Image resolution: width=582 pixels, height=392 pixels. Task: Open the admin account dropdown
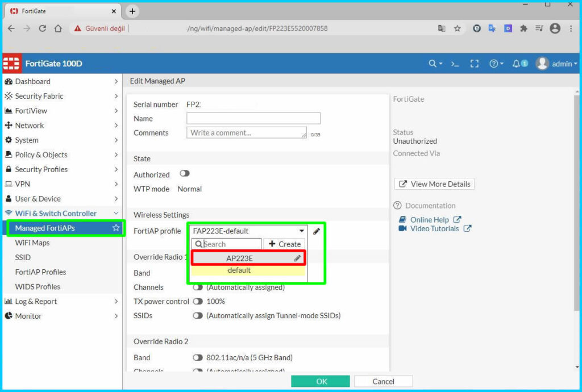pos(564,64)
